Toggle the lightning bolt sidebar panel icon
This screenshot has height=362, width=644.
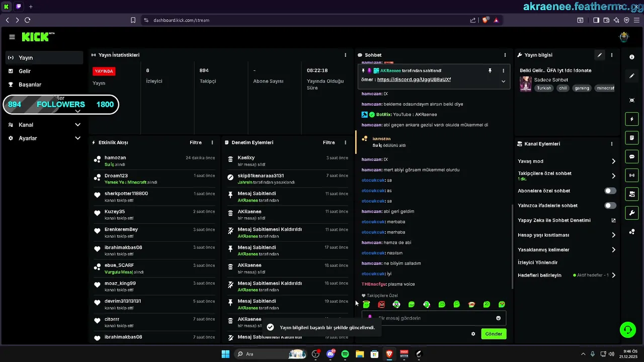[x=632, y=119]
